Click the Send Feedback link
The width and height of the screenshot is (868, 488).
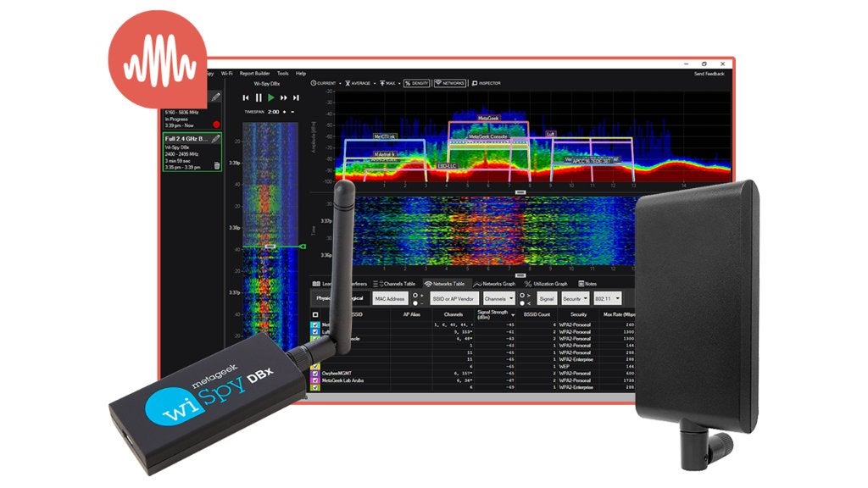[x=709, y=74]
